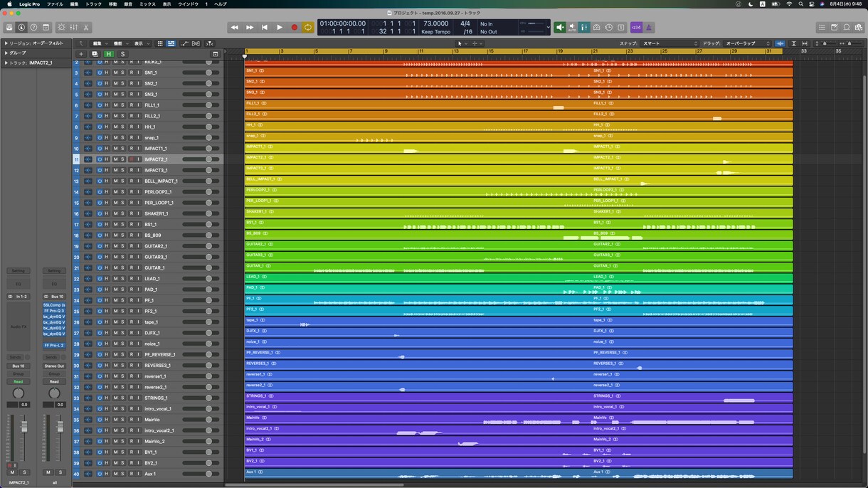Click the Rewind transport button

coord(234,27)
